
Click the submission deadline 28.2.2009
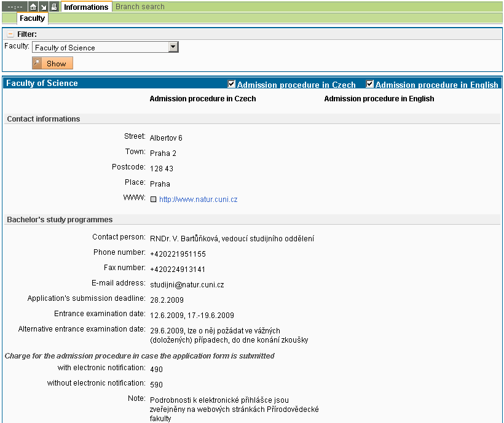167,300
